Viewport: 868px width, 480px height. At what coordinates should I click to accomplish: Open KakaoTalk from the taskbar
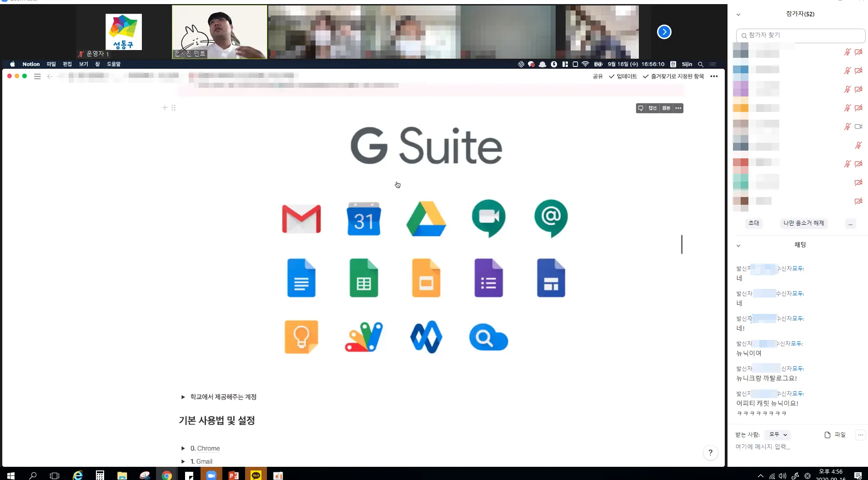[x=256, y=475]
